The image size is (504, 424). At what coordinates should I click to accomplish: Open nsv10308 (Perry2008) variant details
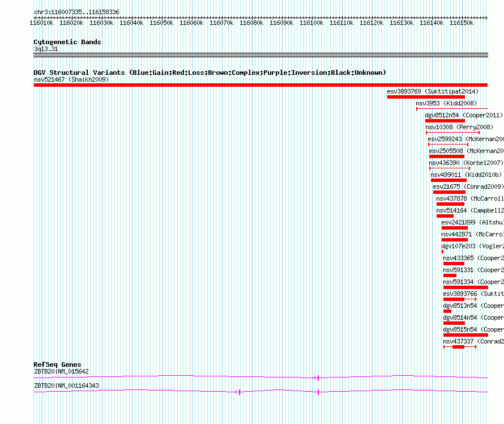[459, 127]
